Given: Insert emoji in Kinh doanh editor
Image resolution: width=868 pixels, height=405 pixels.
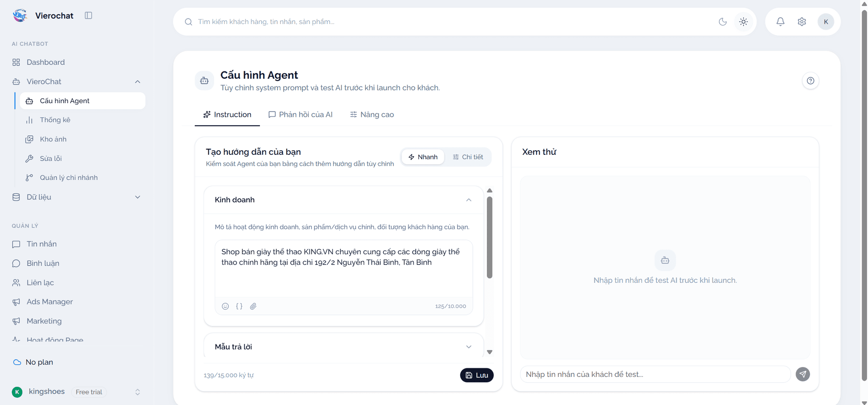Looking at the screenshot, I should tap(225, 306).
